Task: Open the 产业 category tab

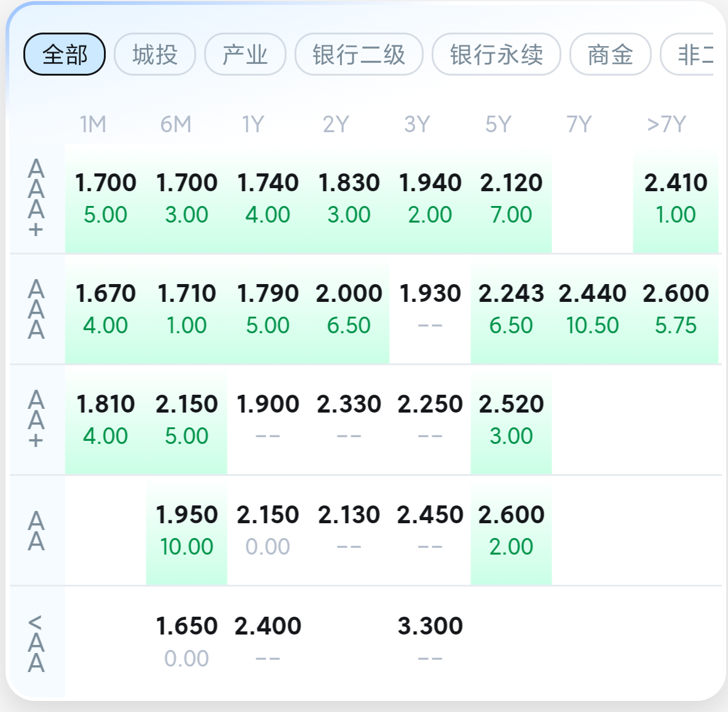Action: [x=245, y=55]
